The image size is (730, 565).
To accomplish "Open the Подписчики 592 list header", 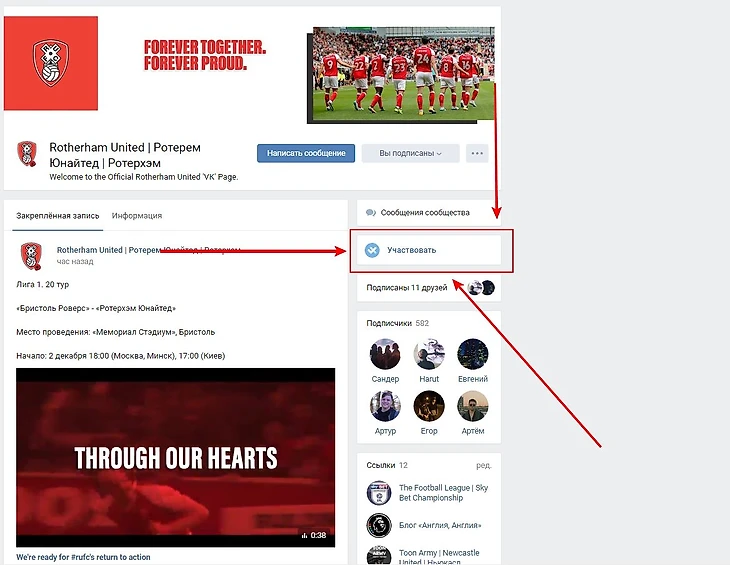I will (x=398, y=323).
